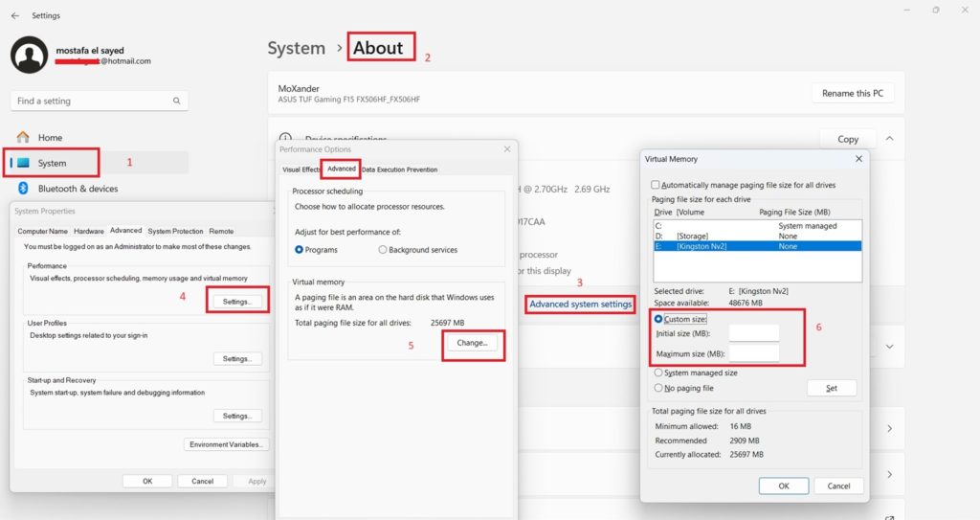Select Background services radio button

(x=383, y=250)
